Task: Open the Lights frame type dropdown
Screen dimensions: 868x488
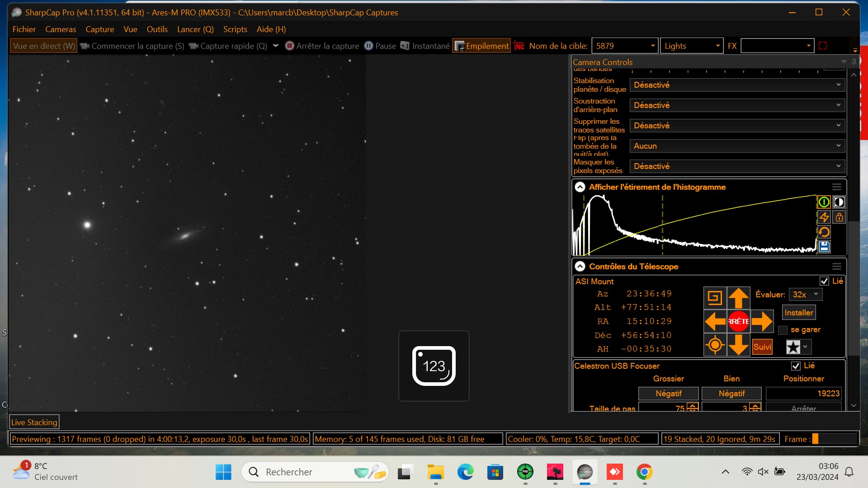Action: pos(691,46)
